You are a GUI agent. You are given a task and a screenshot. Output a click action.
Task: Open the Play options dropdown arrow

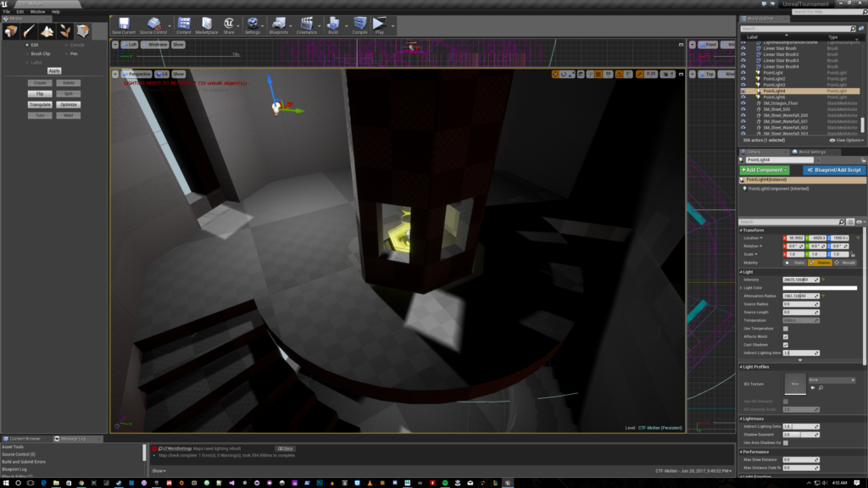(x=392, y=25)
